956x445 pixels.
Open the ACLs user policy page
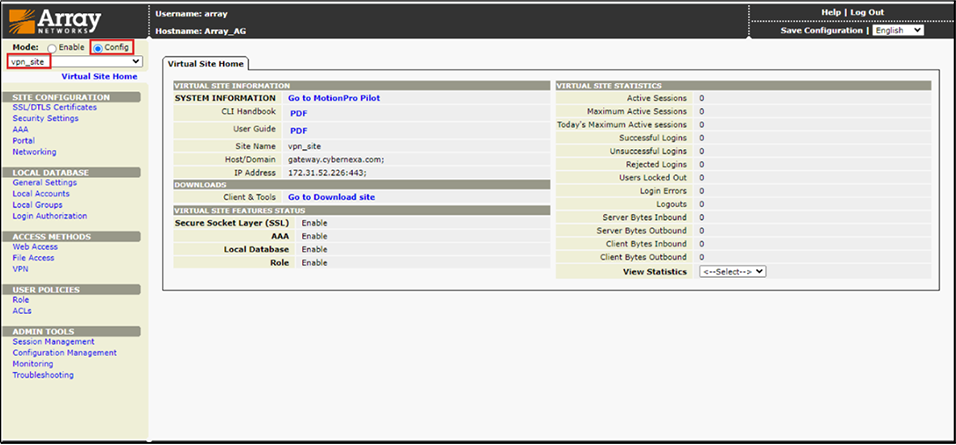tap(22, 310)
